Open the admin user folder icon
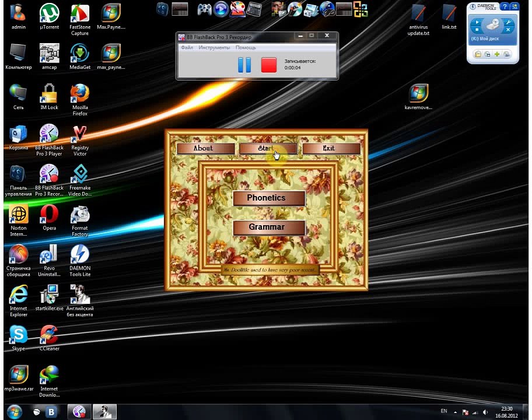This screenshot has height=420, width=532. pos(18,16)
